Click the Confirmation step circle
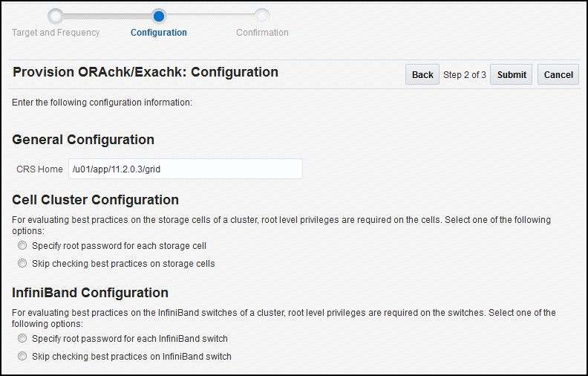 click(x=262, y=16)
